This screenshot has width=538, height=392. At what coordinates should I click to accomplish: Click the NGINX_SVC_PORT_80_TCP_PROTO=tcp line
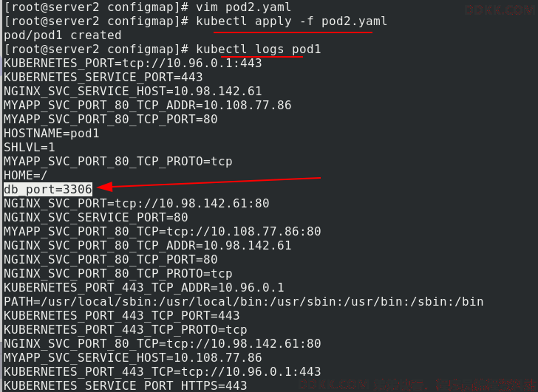coord(118,274)
